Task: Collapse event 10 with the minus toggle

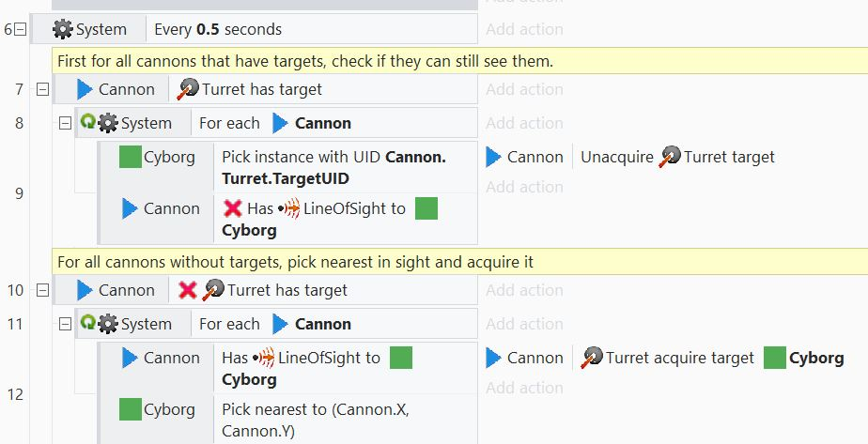Action: coord(42,290)
